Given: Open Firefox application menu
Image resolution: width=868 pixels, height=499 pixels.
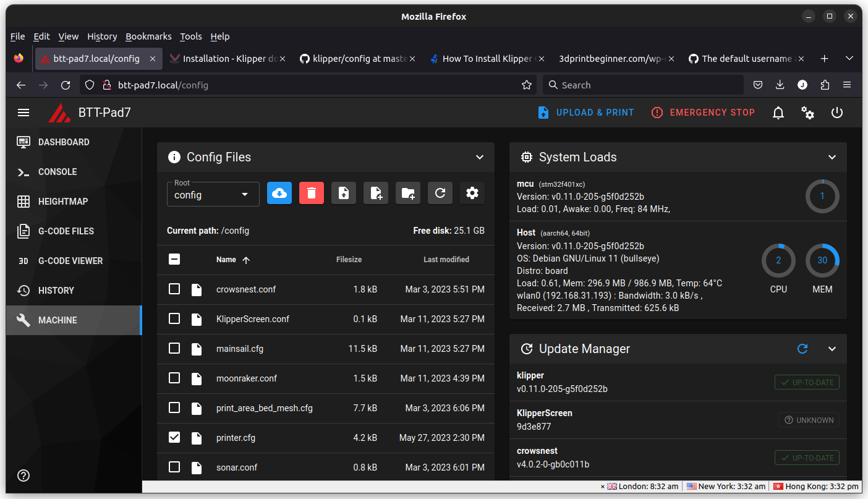Looking at the screenshot, I should click(x=847, y=85).
